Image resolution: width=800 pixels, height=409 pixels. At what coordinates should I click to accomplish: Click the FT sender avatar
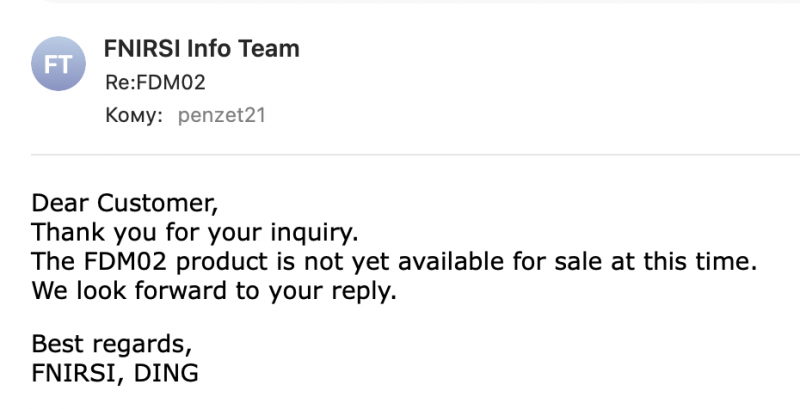[x=58, y=67]
